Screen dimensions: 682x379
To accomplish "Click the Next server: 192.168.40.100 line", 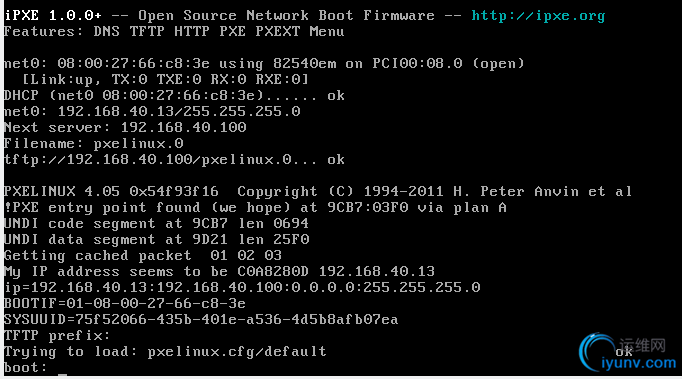I will (x=125, y=127).
